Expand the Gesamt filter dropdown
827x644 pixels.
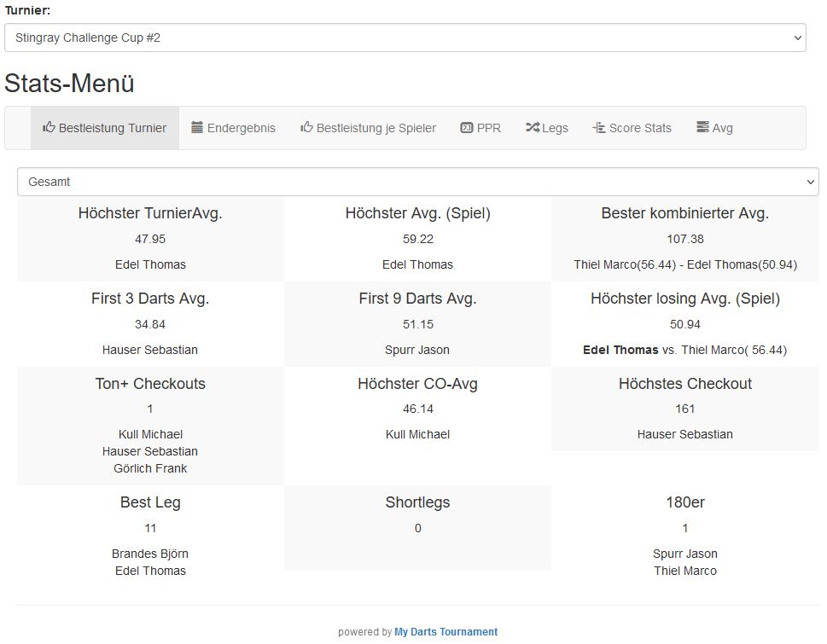point(417,182)
